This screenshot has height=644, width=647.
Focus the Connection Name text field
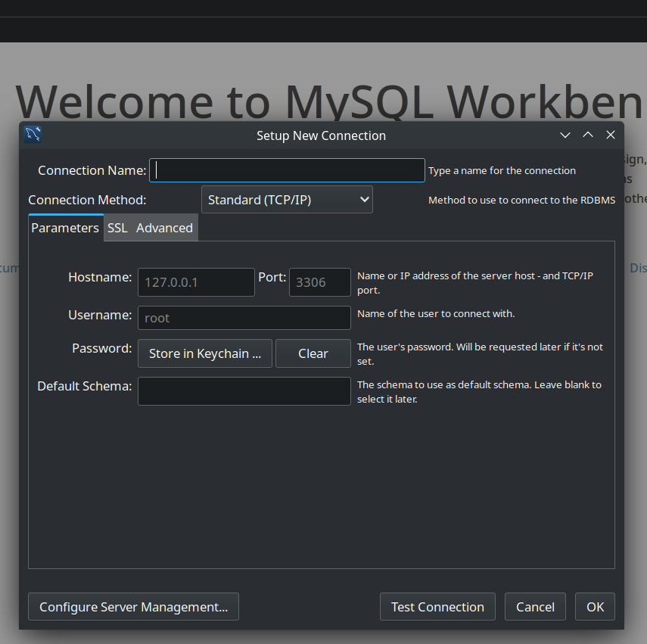tap(287, 170)
